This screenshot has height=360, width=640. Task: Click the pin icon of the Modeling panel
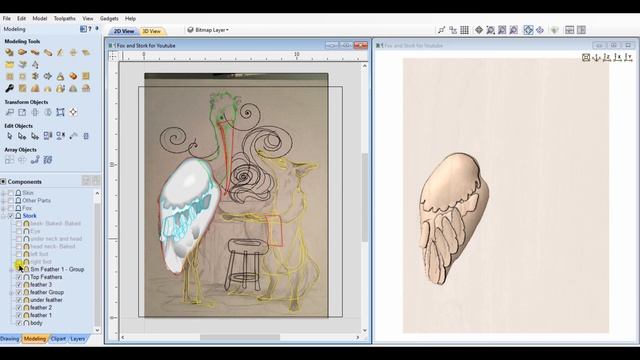pyautogui.click(x=97, y=29)
